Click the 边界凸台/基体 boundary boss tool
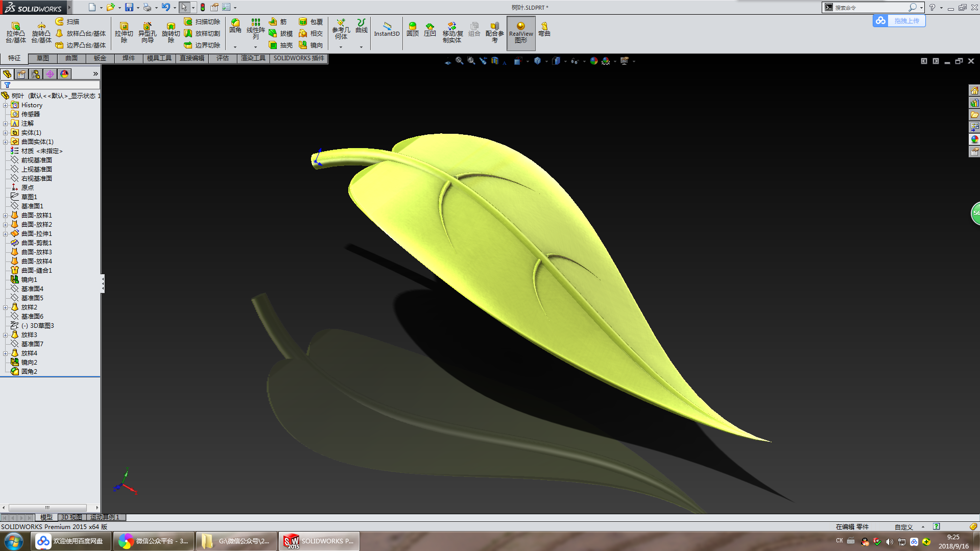 (x=81, y=45)
